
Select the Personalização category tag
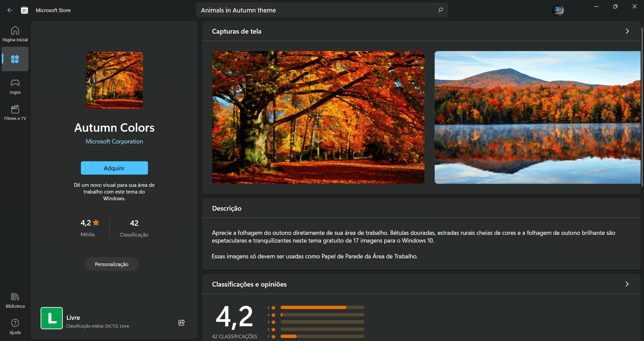(111, 264)
